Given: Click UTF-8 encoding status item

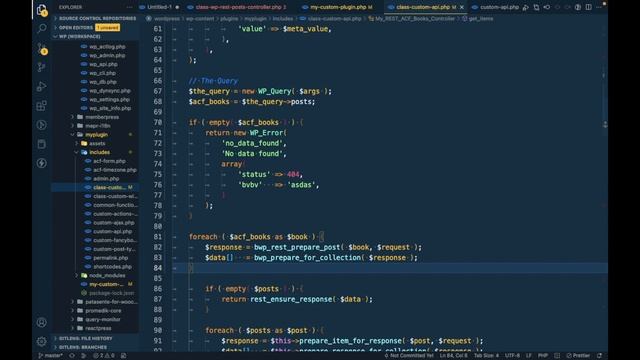Looking at the screenshot, I should (512, 356).
